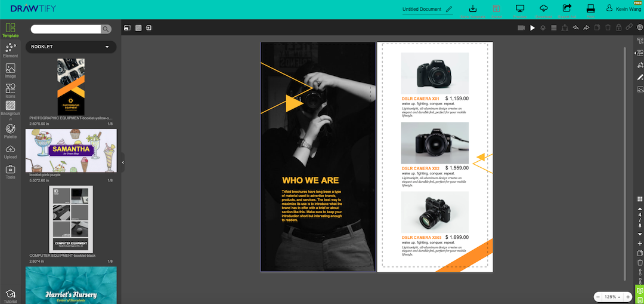
Task: Select the pen path tool in right toolbar
Action: coord(640,65)
